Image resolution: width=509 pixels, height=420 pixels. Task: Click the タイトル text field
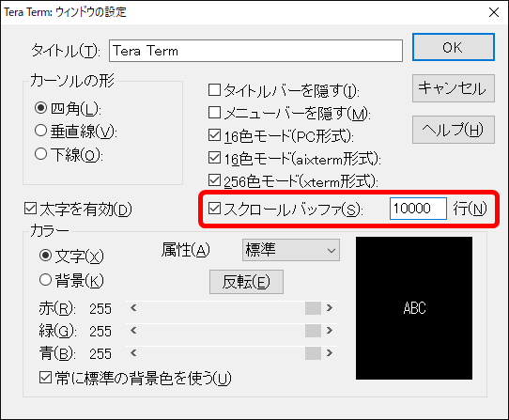tap(255, 51)
